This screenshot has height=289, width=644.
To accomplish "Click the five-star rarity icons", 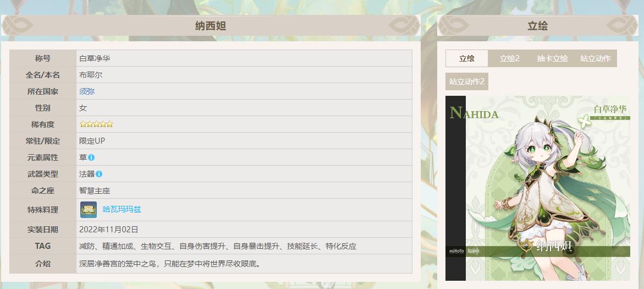I will tap(96, 124).
